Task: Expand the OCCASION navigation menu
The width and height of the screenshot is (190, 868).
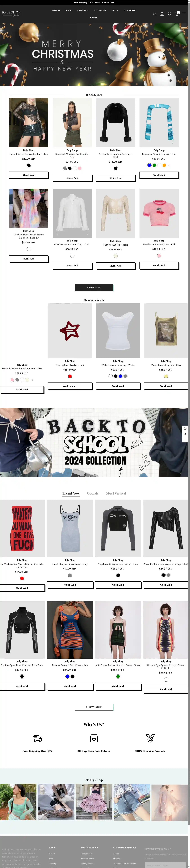Action: [130, 10]
